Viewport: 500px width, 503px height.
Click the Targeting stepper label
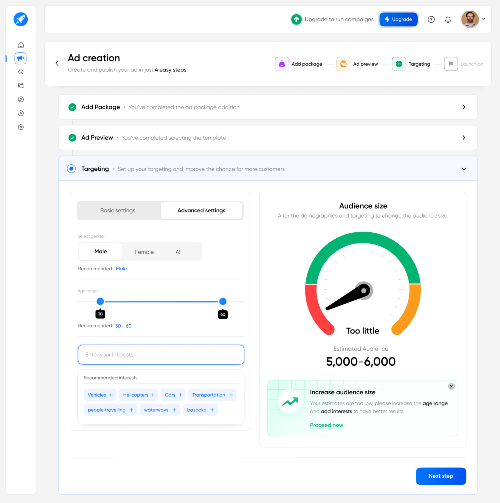coord(419,64)
